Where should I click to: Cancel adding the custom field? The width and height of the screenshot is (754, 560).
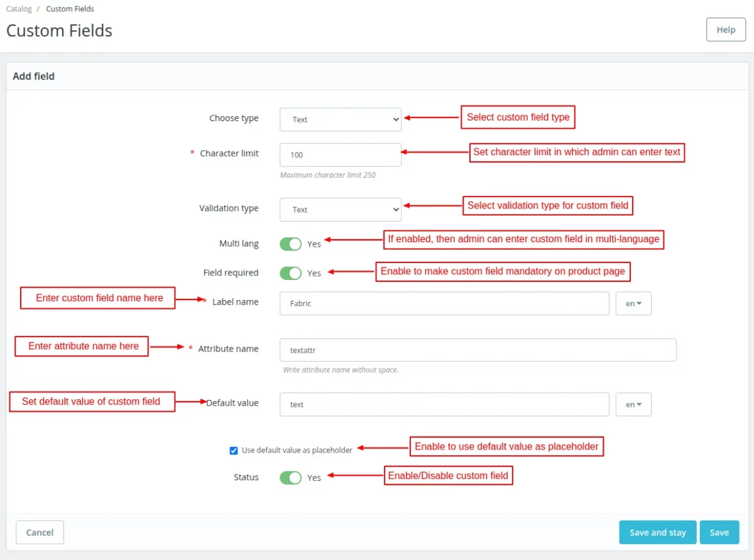pos(40,532)
